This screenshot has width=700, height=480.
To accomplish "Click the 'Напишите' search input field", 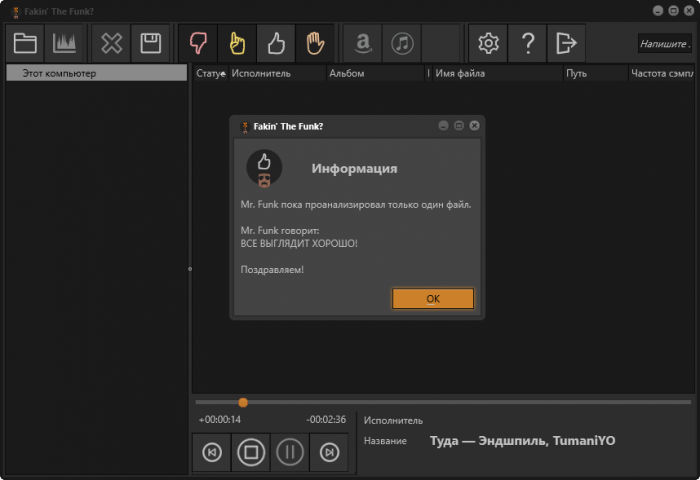I will [x=664, y=44].
